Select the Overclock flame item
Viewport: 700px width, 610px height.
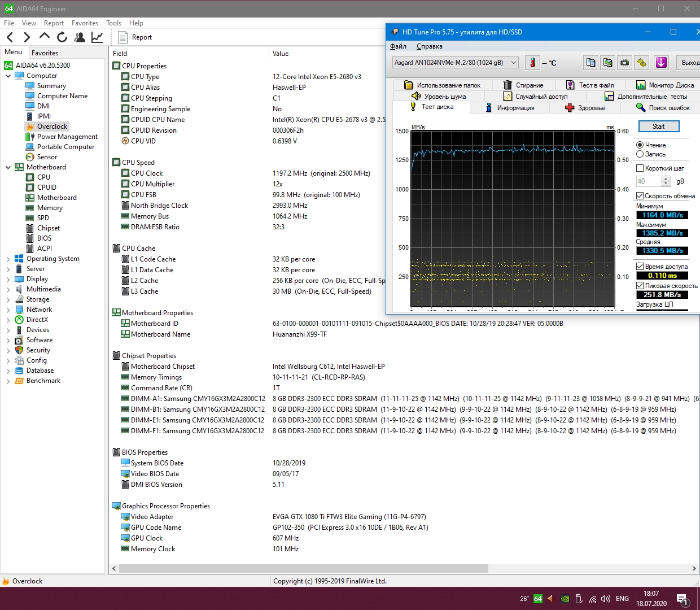52,127
